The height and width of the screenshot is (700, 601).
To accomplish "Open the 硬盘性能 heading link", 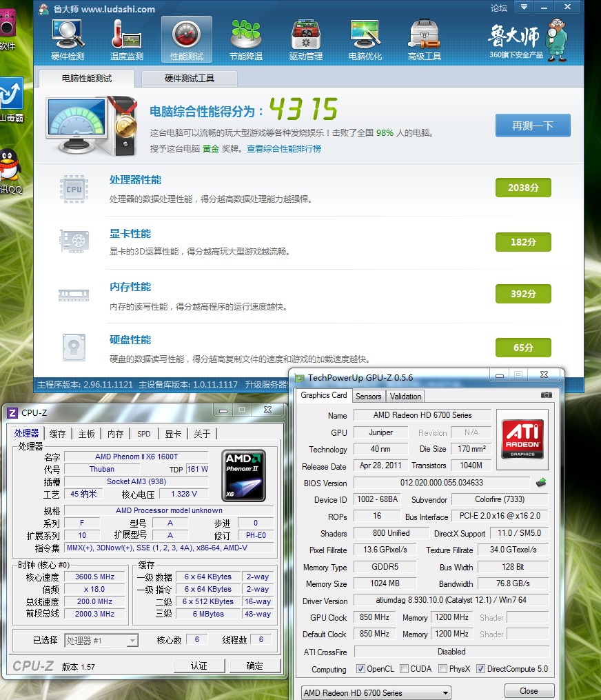I will 130,340.
